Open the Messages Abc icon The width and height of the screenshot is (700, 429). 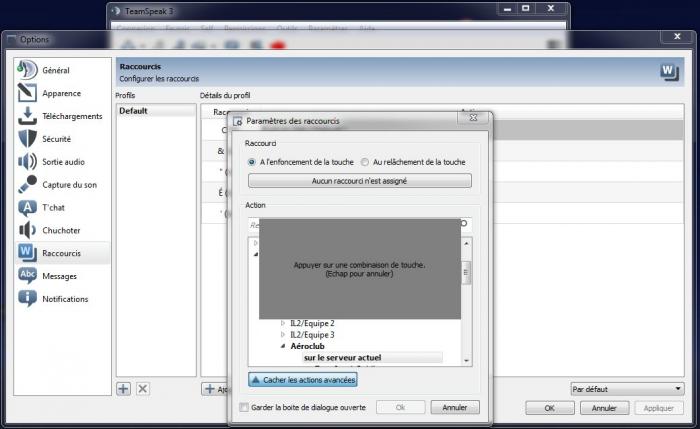(27, 275)
